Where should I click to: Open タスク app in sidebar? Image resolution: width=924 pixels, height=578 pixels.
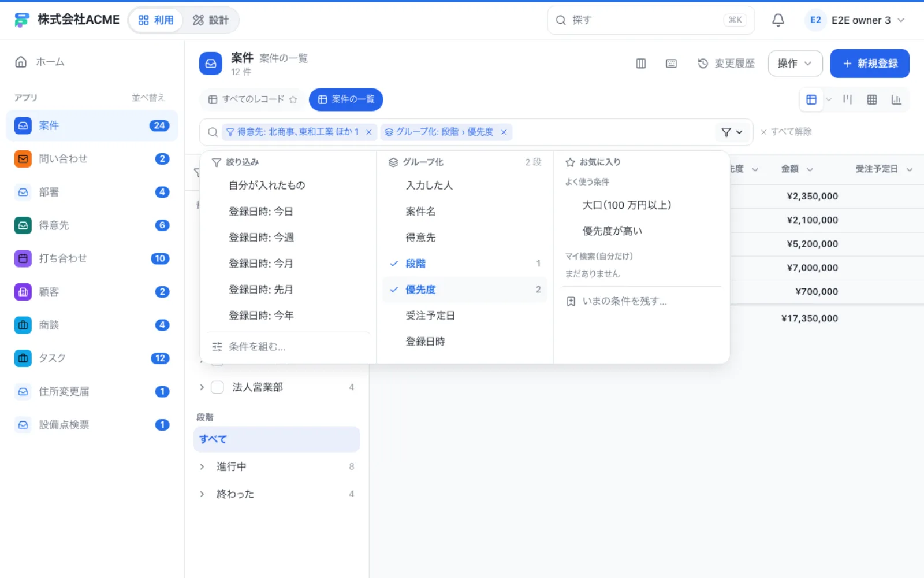click(92, 358)
